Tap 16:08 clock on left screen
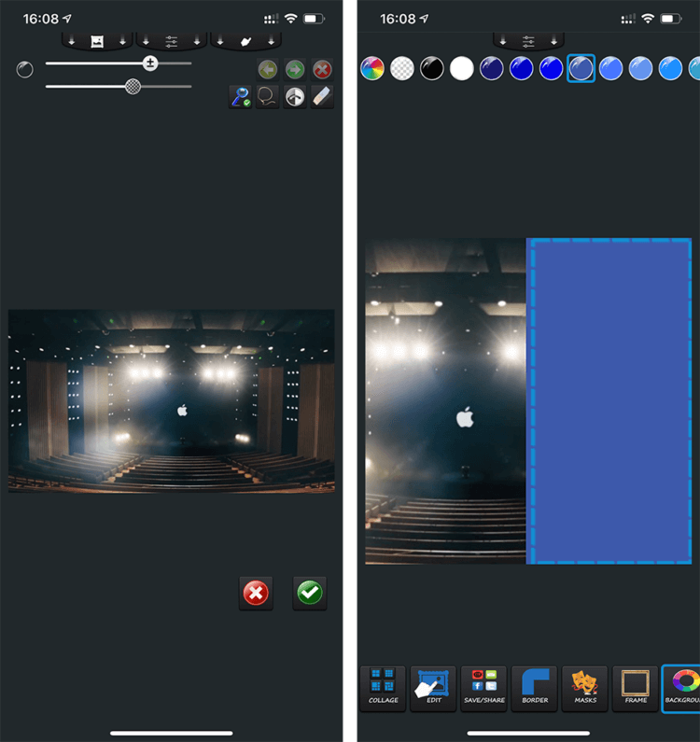This screenshot has height=742, width=700. pos(41,19)
